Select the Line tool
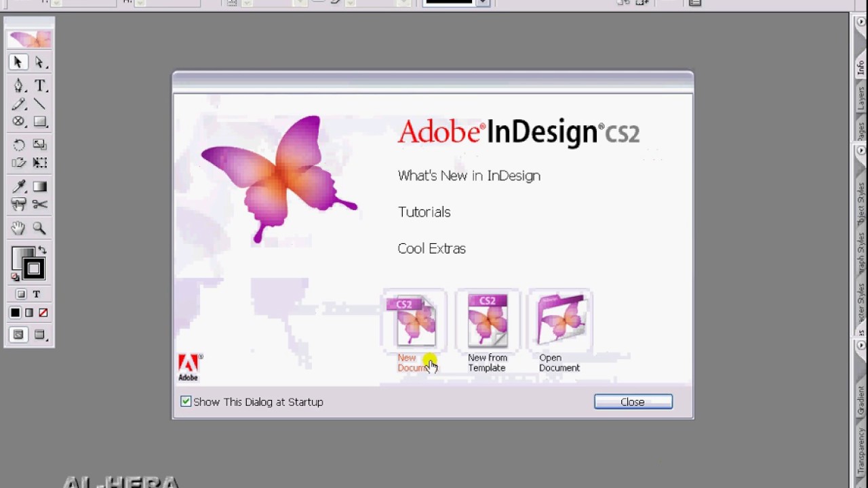The height and width of the screenshot is (488, 868). pyautogui.click(x=39, y=104)
